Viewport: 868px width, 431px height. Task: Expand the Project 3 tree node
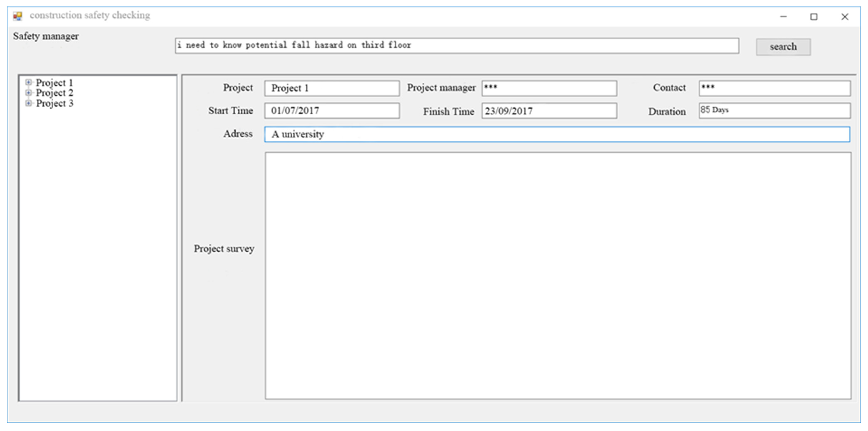pyautogui.click(x=29, y=103)
